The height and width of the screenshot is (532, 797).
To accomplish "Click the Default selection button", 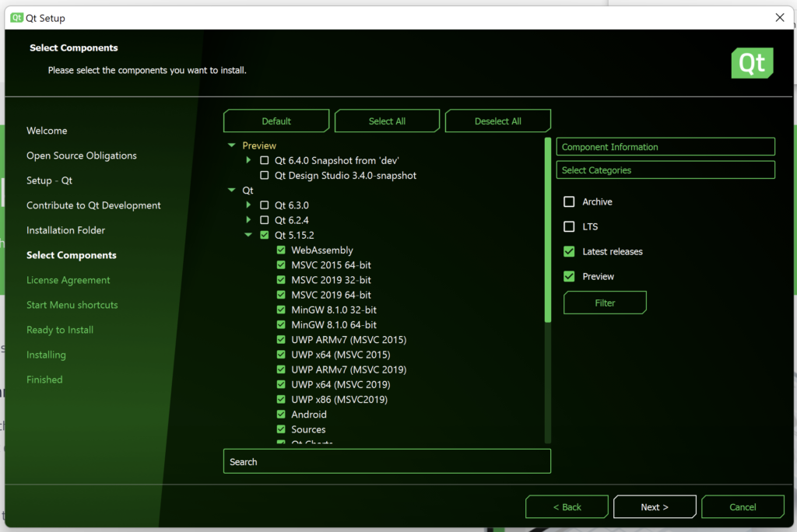I will [276, 121].
